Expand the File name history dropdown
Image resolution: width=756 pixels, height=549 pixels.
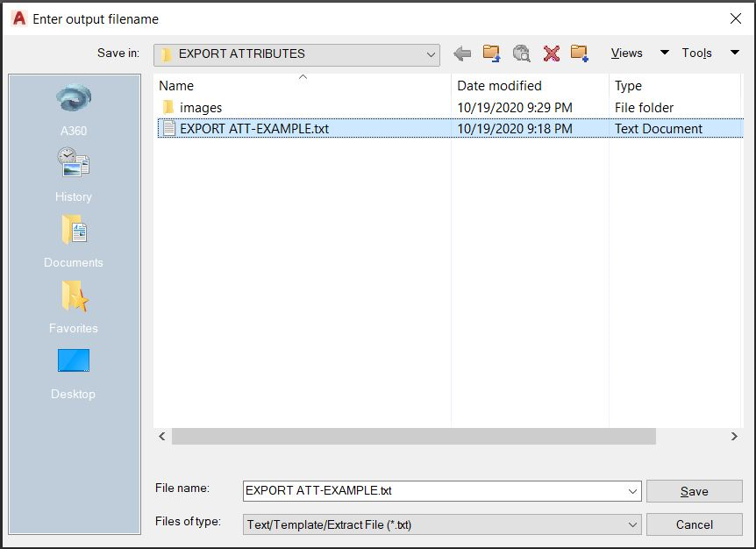click(x=632, y=491)
